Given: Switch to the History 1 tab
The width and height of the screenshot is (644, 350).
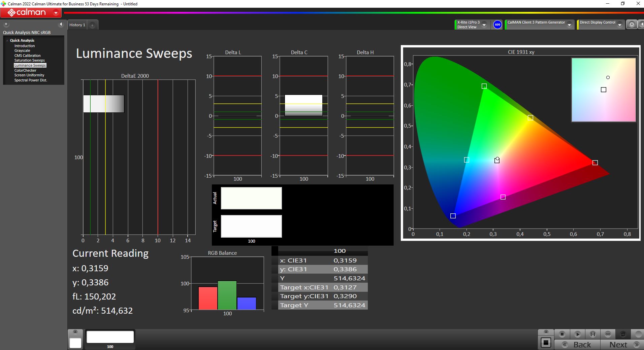Looking at the screenshot, I should (77, 25).
